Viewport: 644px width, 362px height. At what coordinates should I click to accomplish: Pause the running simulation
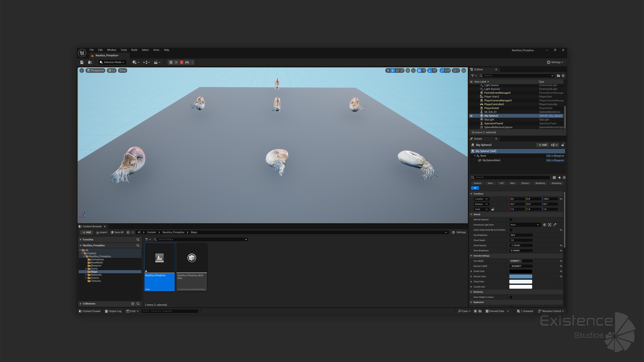click(x=171, y=62)
